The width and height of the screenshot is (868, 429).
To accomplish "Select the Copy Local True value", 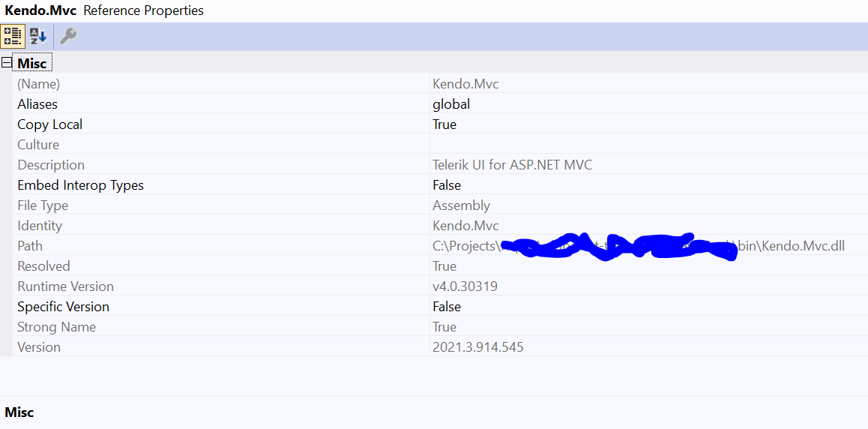I will click(444, 124).
